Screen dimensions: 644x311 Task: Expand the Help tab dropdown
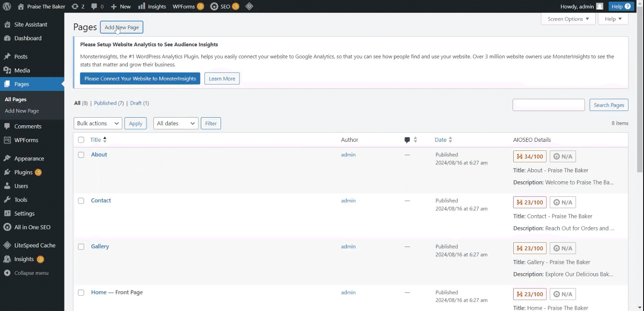(613, 19)
